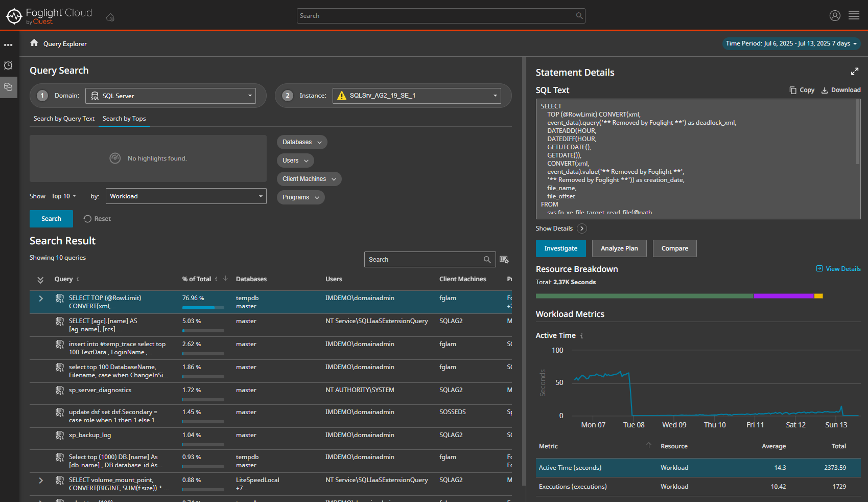The height and width of the screenshot is (502, 868).
Task: Change the Top 10 show count
Action: 63,196
